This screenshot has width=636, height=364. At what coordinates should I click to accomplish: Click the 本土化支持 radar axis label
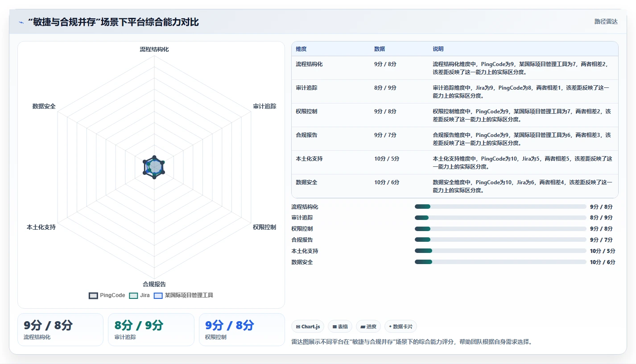[x=41, y=227]
